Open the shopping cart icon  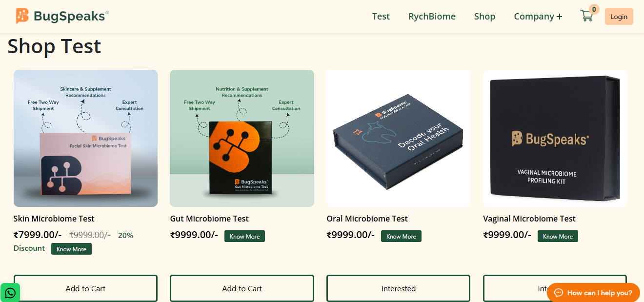(x=586, y=16)
